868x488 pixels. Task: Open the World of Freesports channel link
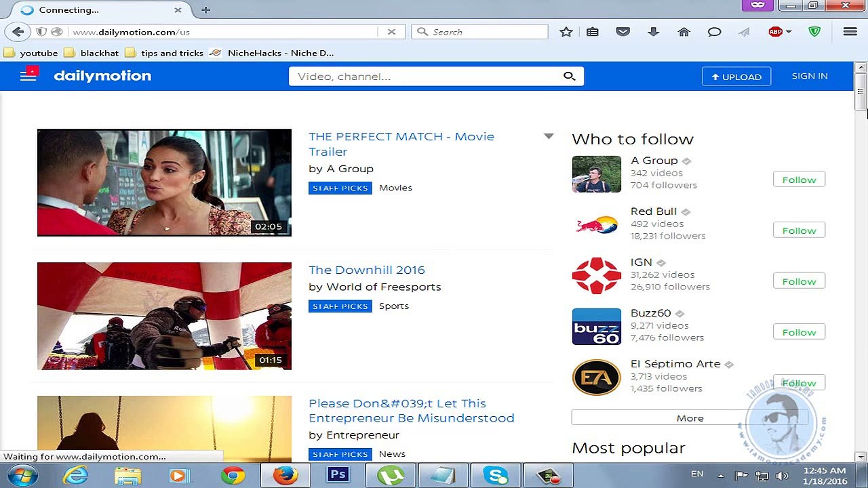click(384, 287)
